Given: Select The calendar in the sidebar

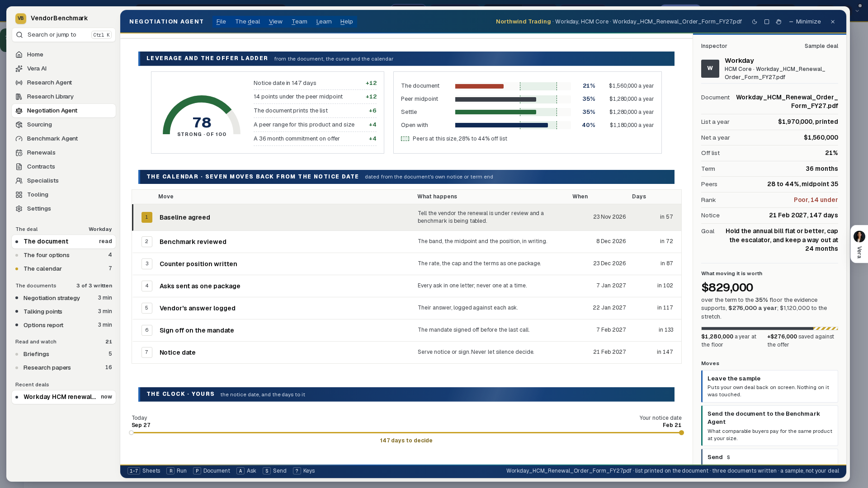Looking at the screenshot, I should point(64,269).
